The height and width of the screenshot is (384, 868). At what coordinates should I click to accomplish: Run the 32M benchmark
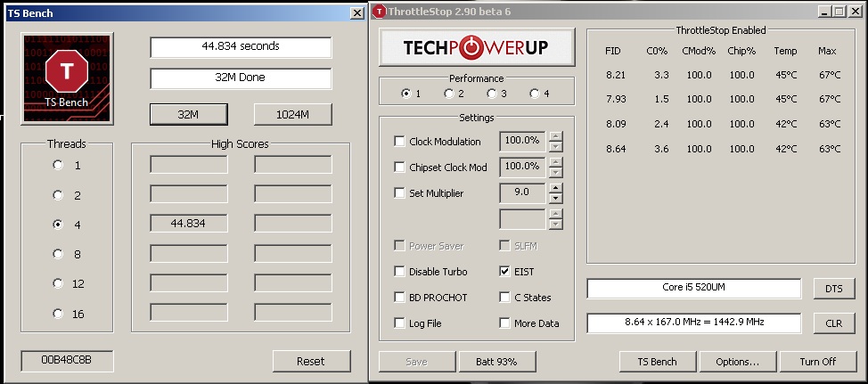tap(188, 115)
